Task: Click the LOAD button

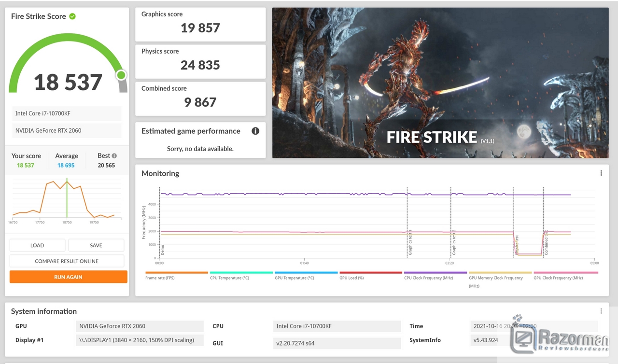Action: 37,245
